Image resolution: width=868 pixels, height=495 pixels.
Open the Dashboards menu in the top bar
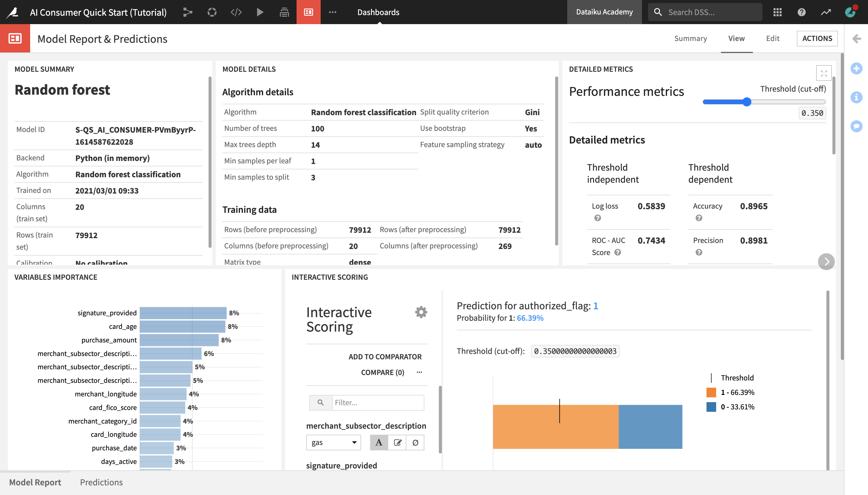click(x=378, y=12)
